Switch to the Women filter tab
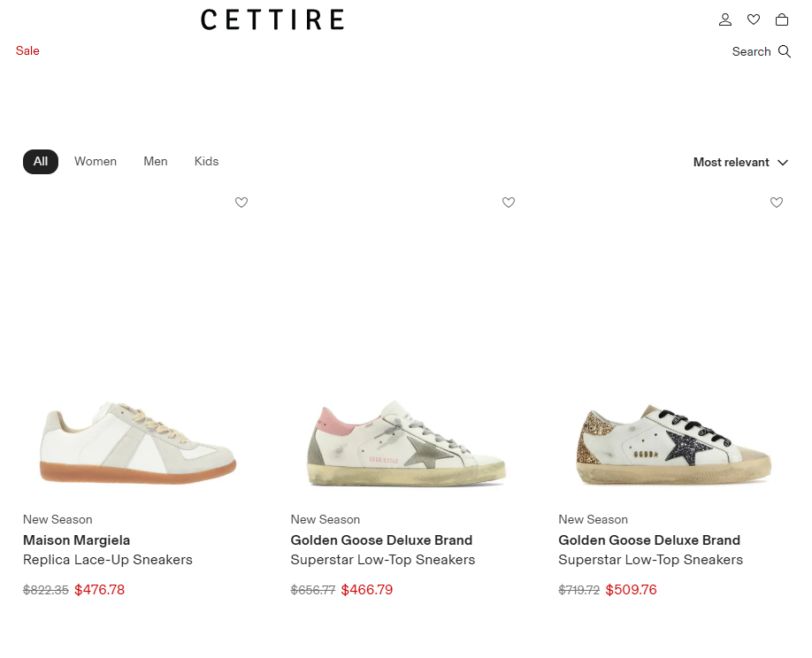The width and height of the screenshot is (812, 658). click(96, 162)
